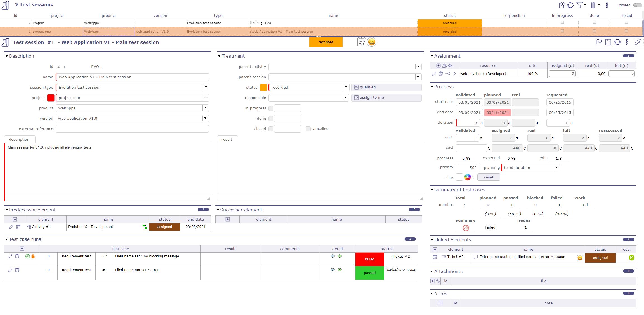The height and width of the screenshot is (315, 644).
Task: Add a new test case run with plus icon
Action: (x=22, y=249)
